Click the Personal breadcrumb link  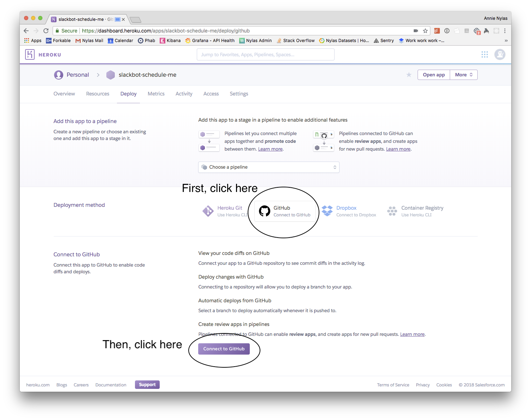click(x=78, y=75)
